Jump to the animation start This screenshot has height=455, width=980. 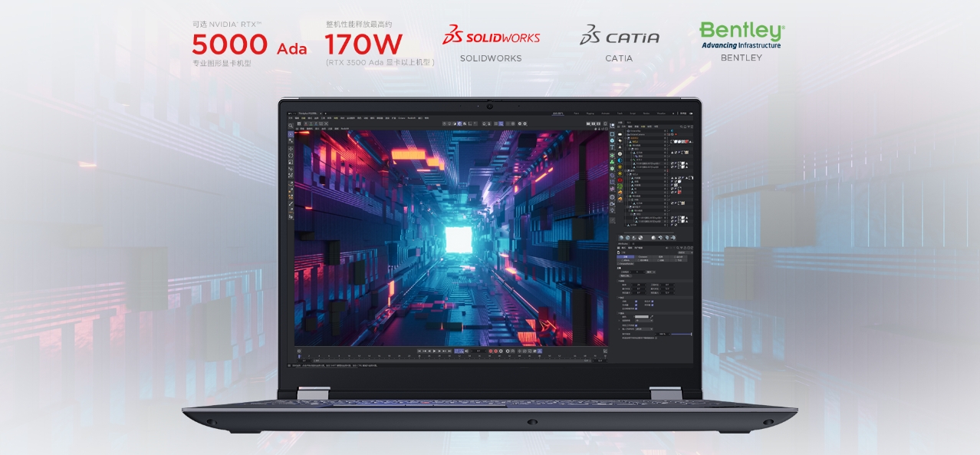coord(419,351)
